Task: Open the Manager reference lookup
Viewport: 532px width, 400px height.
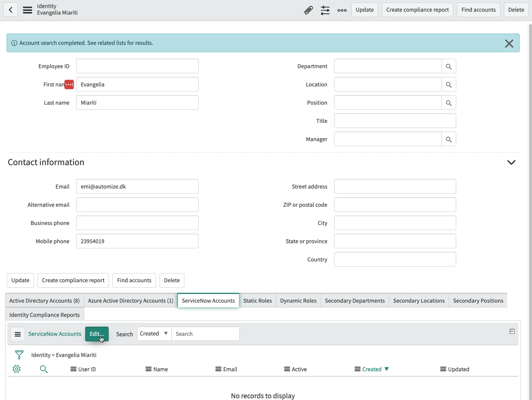Action: pyautogui.click(x=449, y=139)
